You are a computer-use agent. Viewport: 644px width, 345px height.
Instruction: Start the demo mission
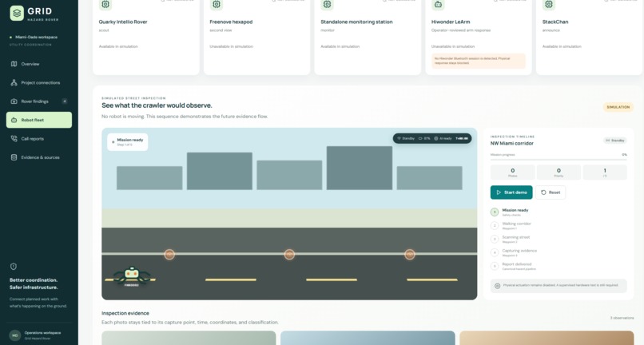[511, 192]
